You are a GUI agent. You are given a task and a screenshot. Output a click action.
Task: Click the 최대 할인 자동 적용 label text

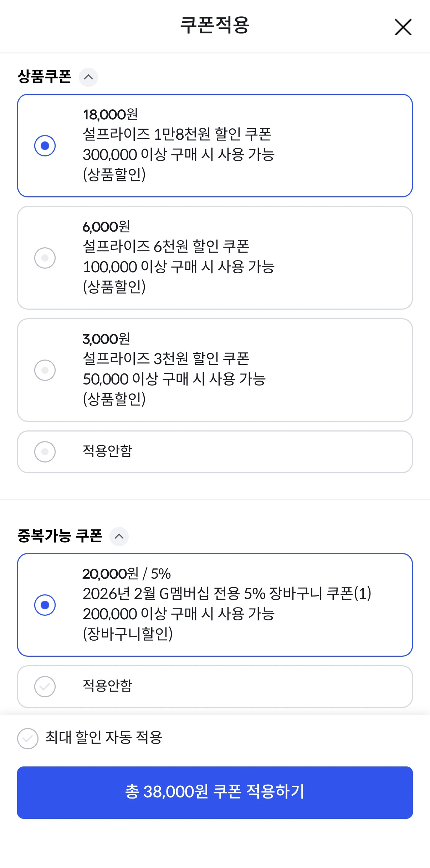[104, 738]
